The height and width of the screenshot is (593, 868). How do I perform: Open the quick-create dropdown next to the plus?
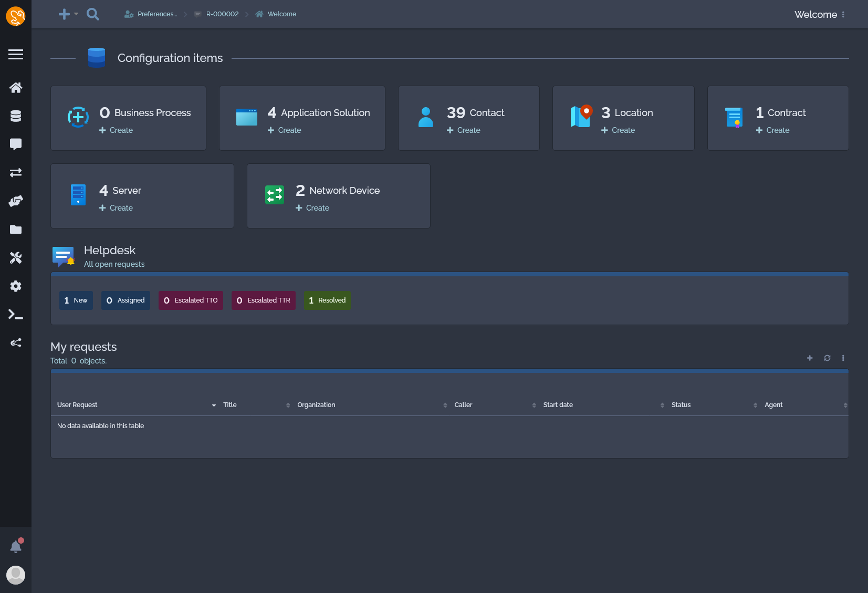pyautogui.click(x=75, y=14)
